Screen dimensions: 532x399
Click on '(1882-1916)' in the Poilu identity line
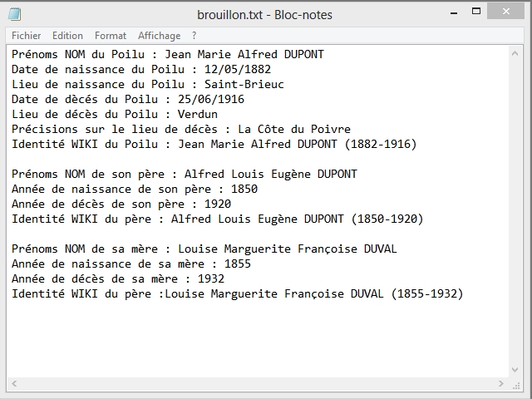pos(381,144)
